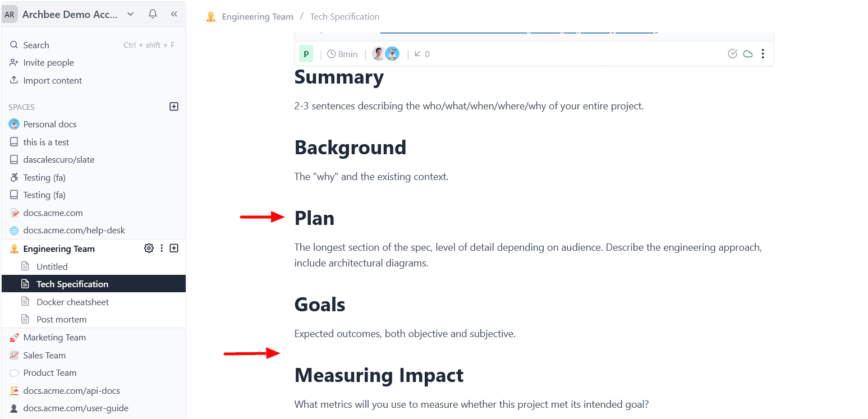The width and height of the screenshot is (868, 419).
Task: Open document three-dot more menu
Action: 763,54
